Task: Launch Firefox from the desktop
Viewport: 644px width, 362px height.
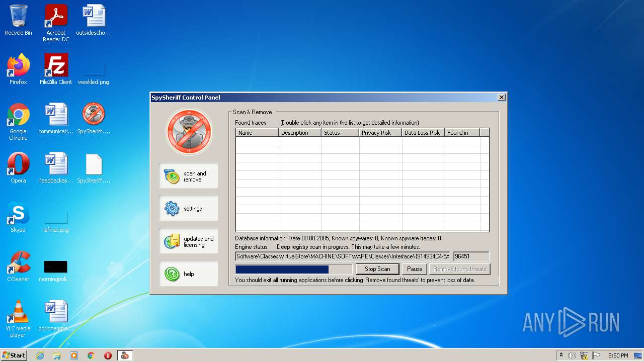Action: [18, 69]
